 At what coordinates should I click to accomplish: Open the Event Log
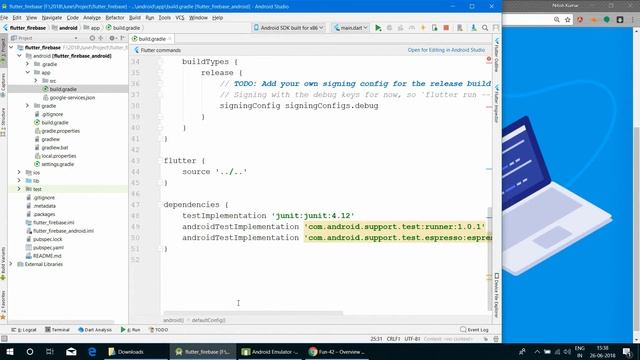click(x=474, y=329)
